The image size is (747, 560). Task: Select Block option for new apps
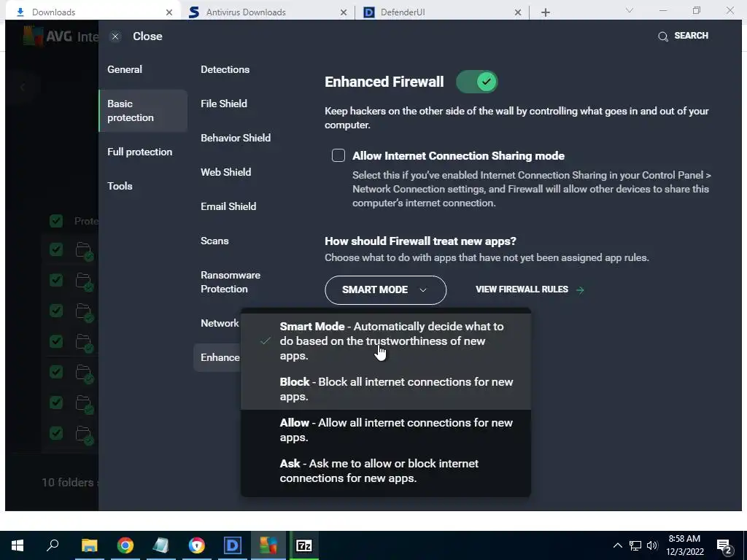pos(386,389)
